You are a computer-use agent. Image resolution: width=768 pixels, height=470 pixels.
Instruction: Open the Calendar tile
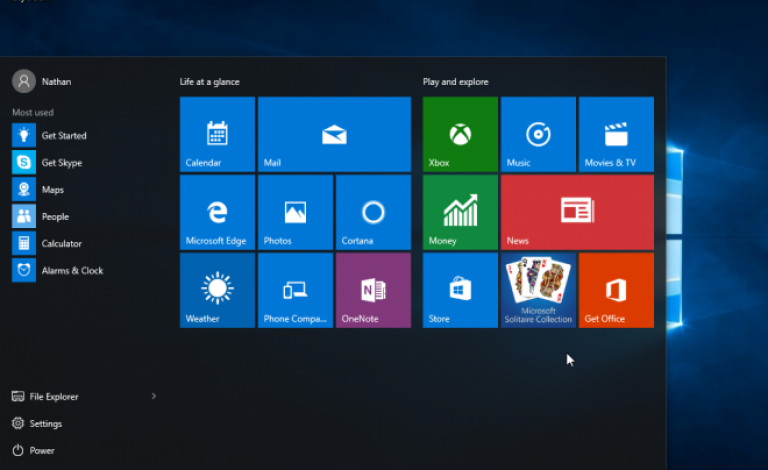[x=217, y=134]
